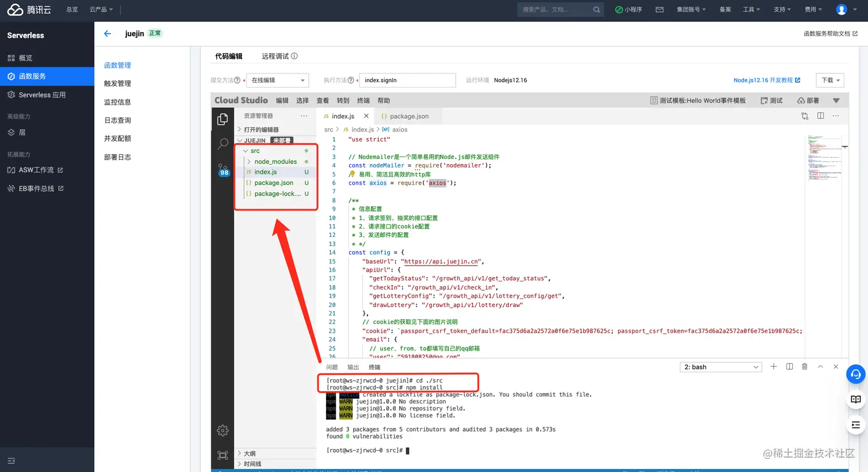Open the 编辑 menu in Cloud Studio
The image size is (868, 472).
pyautogui.click(x=282, y=100)
